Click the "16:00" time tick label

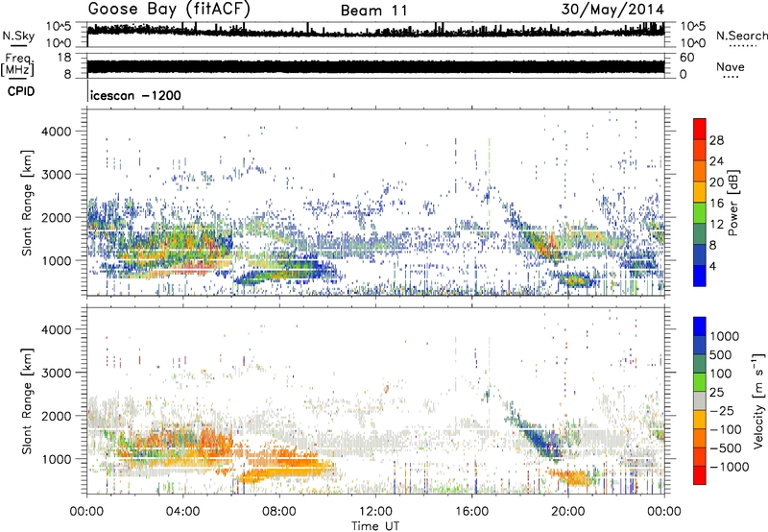point(471,512)
